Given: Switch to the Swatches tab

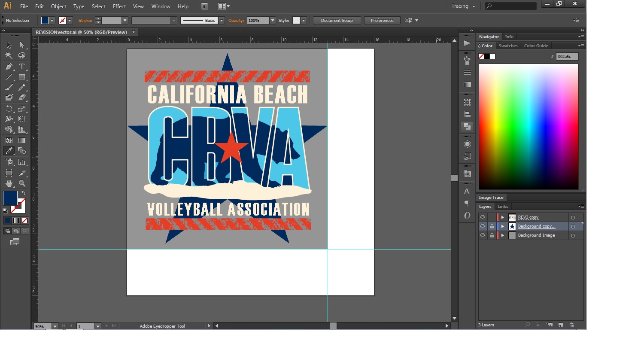Looking at the screenshot, I should pyautogui.click(x=508, y=46).
